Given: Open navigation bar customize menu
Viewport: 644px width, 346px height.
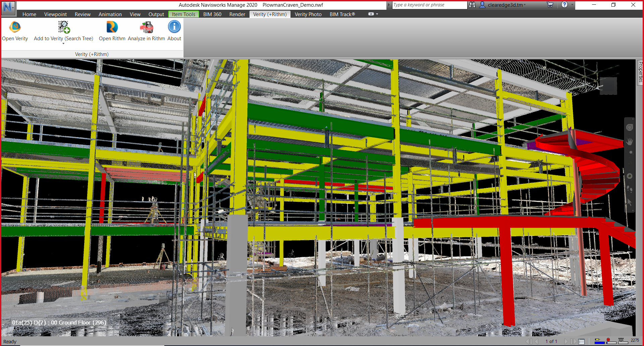Looking at the screenshot, I should (x=633, y=211).
